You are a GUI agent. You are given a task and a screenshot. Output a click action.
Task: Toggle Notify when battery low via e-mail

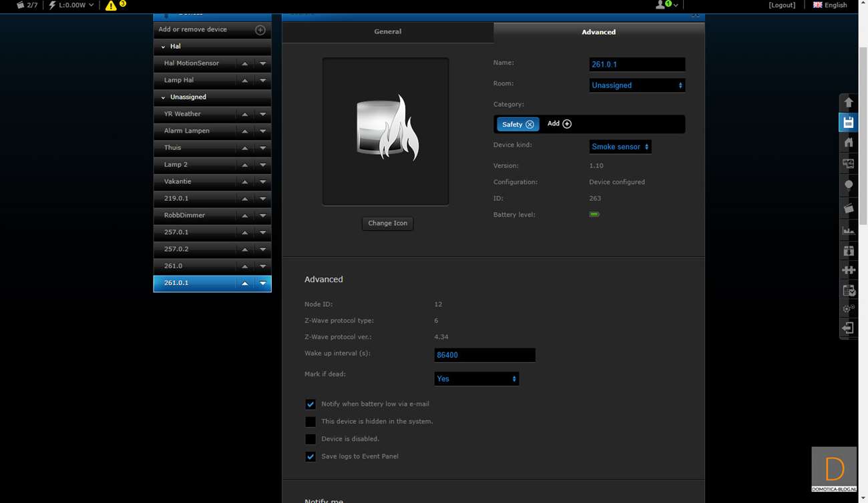(x=310, y=404)
